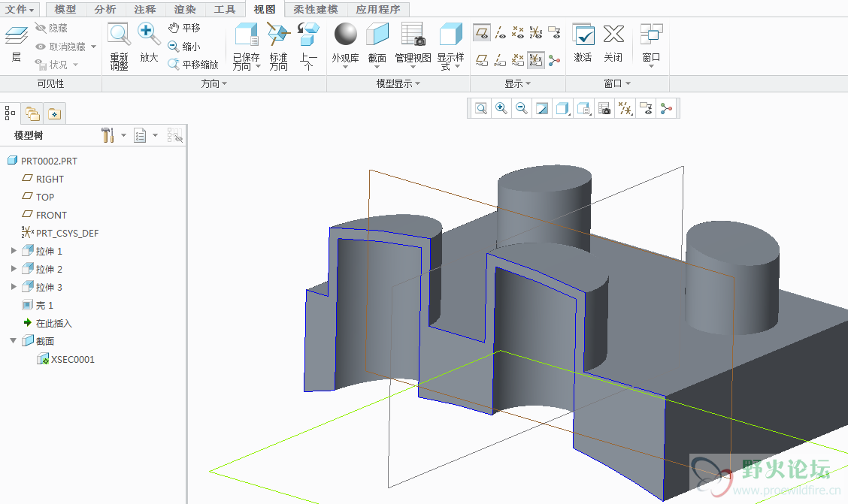Image resolution: width=848 pixels, height=504 pixels.
Task: Toggle point tag display on ribbon
Action: tap(518, 60)
